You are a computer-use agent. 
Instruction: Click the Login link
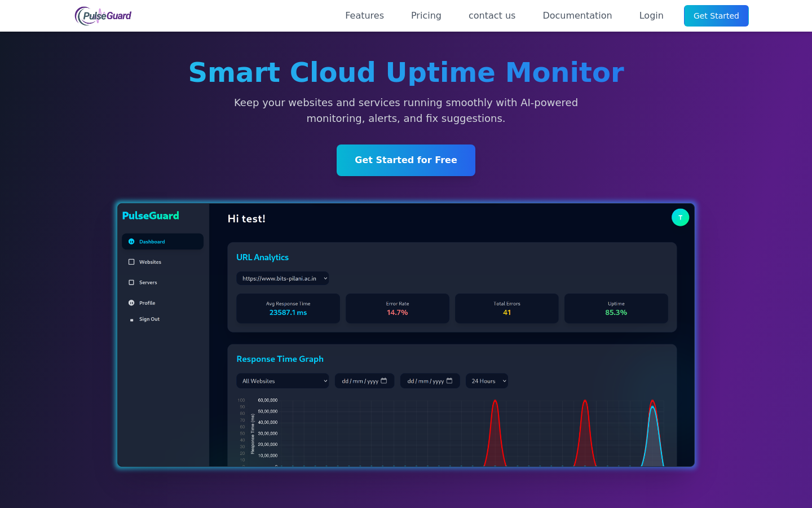[651, 16]
